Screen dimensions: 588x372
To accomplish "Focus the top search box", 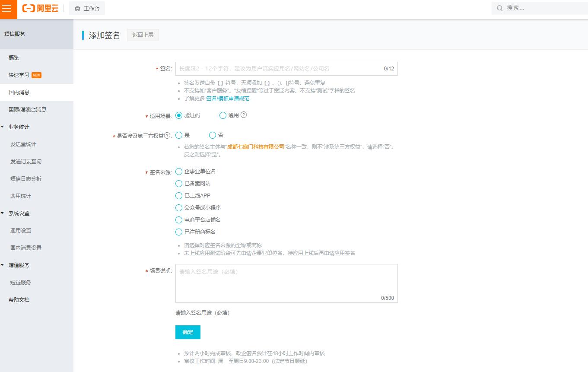I will pos(540,8).
